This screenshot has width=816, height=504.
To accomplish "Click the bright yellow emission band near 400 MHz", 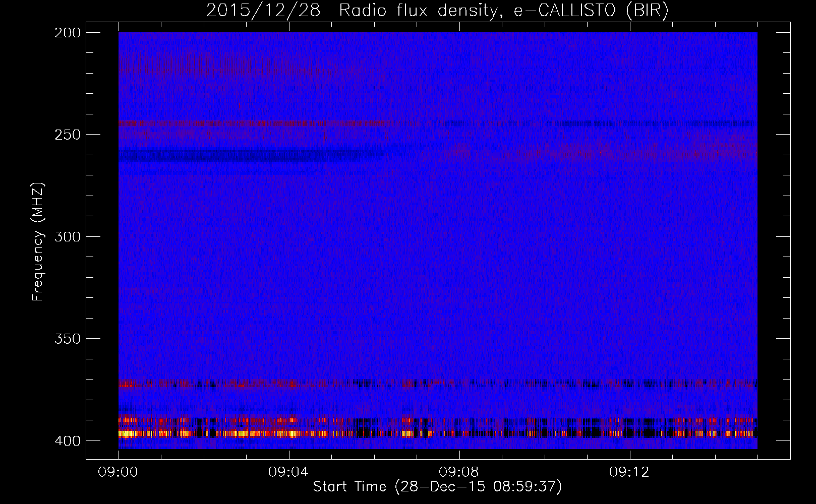I will (438, 433).
